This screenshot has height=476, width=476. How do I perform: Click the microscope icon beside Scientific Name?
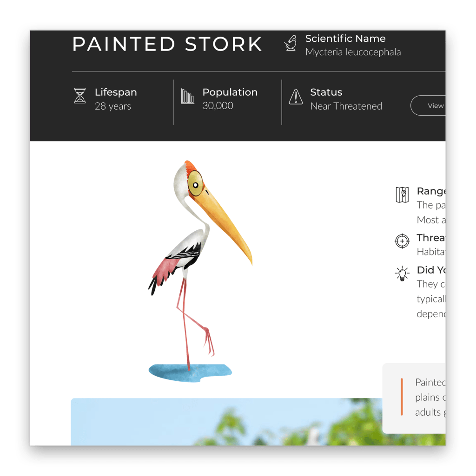(291, 43)
